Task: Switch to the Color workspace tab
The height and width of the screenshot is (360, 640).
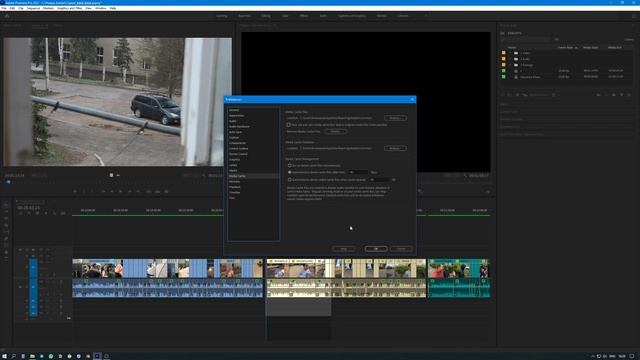Action: 285,16
